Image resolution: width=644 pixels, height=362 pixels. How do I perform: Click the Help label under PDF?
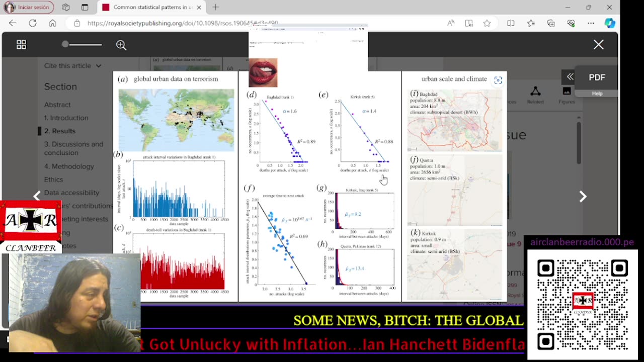point(597,94)
